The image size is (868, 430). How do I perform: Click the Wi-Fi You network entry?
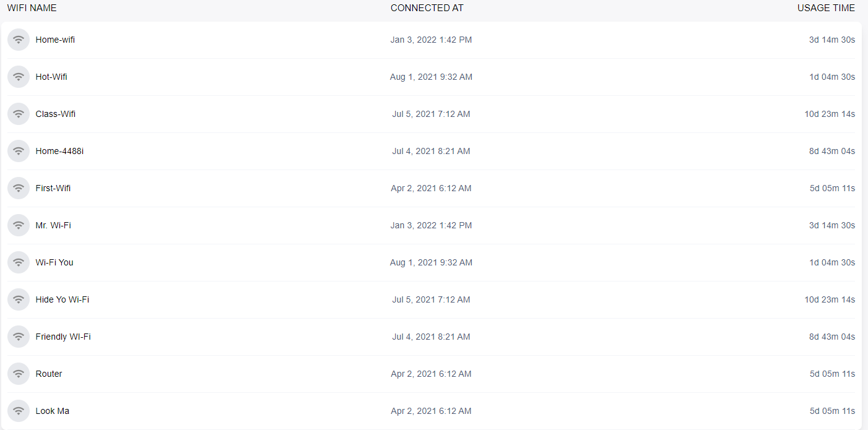pos(54,262)
